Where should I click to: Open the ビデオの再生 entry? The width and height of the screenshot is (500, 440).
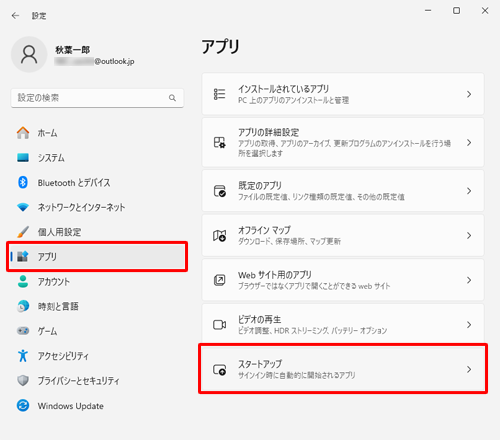tap(343, 324)
